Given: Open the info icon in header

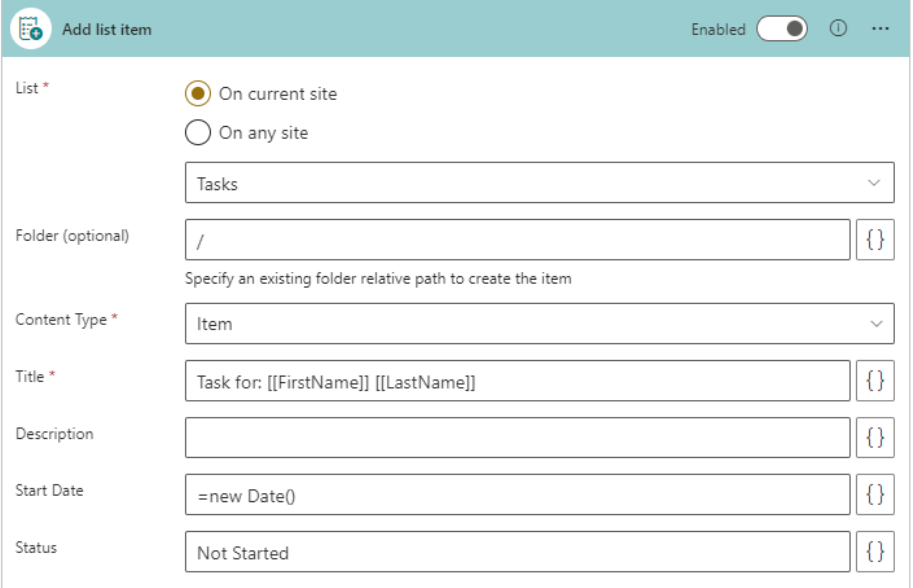Looking at the screenshot, I should coord(838,29).
